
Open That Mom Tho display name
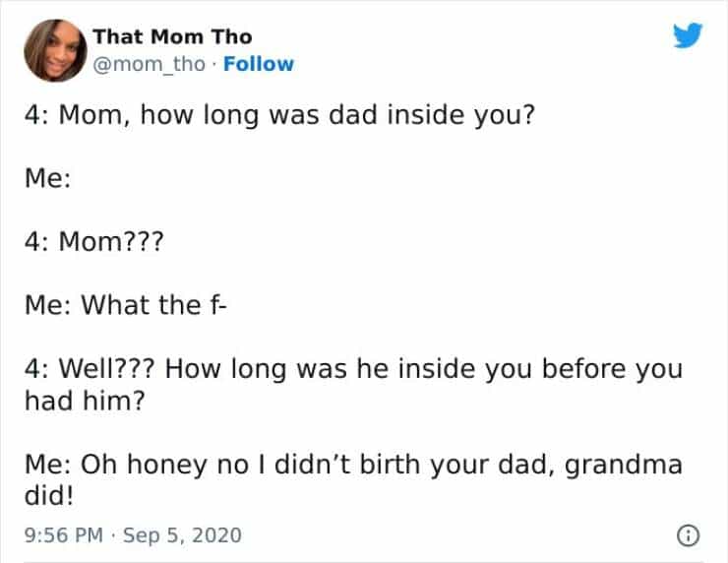coord(172,37)
